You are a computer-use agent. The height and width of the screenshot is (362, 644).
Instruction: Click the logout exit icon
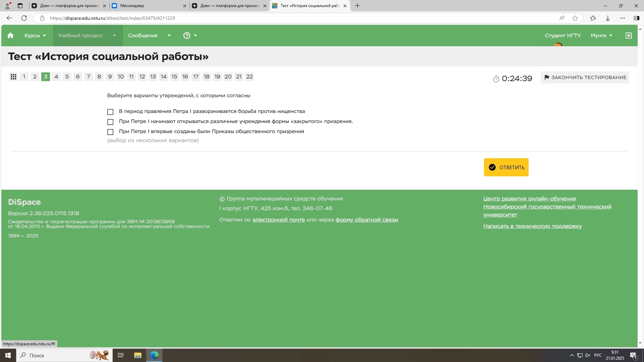tap(629, 36)
